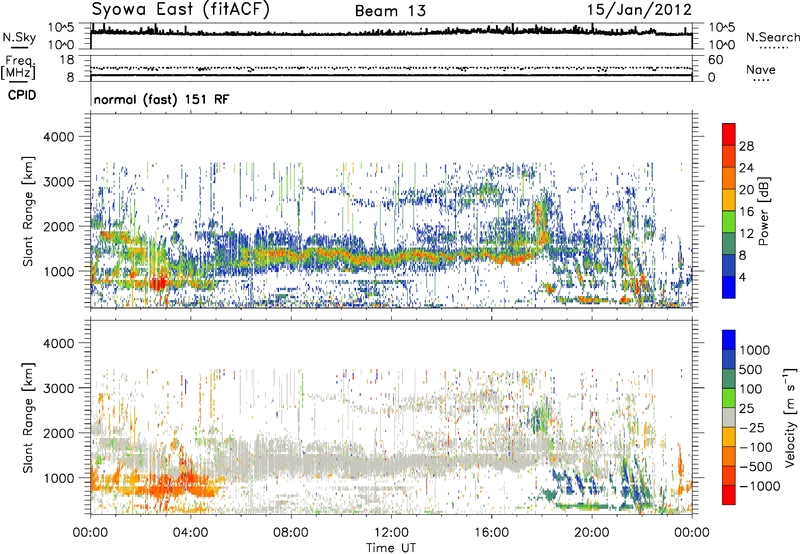Click the "Nave" legend label
800x554 pixels.
(x=761, y=69)
